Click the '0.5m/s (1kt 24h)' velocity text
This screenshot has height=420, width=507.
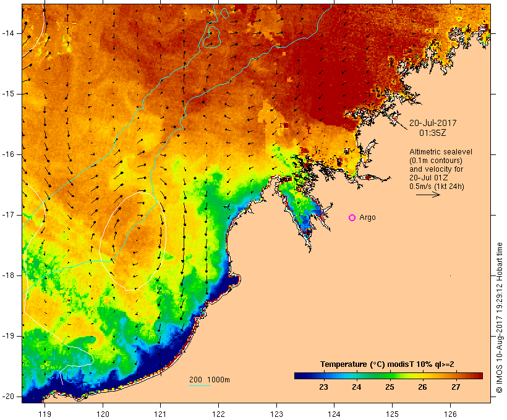[437, 187]
